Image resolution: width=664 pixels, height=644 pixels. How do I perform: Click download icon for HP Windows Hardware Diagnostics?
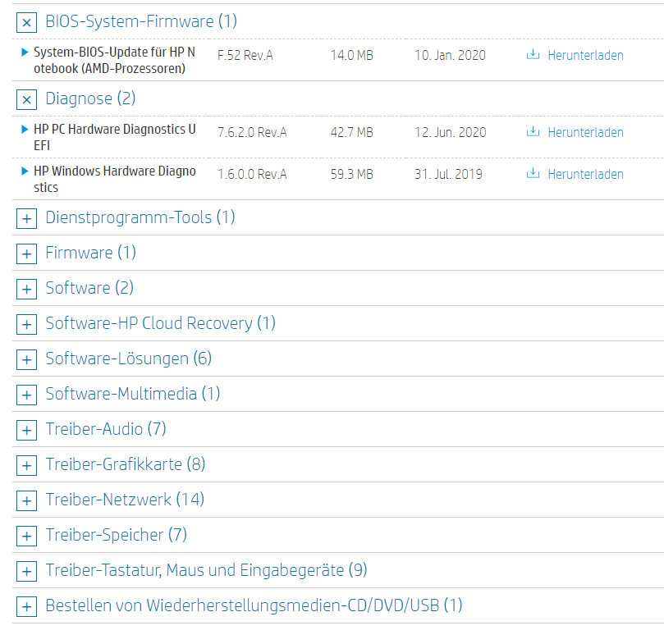[x=533, y=174]
